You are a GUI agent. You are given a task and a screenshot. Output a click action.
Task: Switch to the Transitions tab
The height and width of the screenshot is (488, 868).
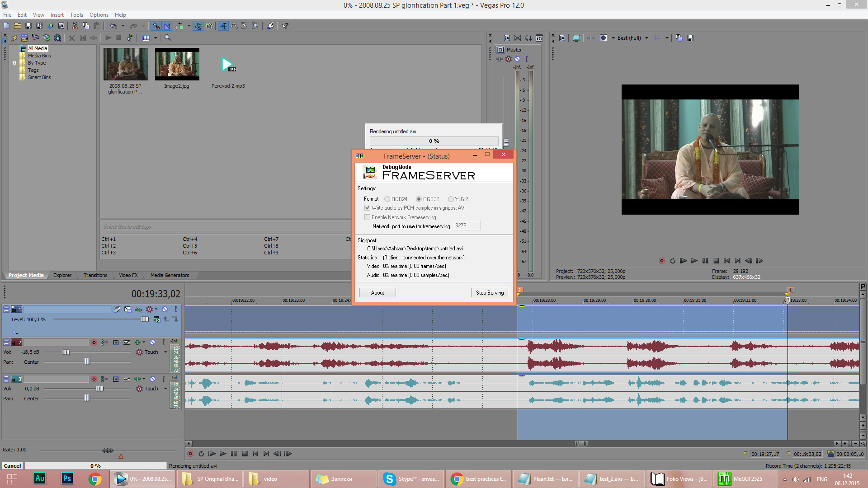(95, 275)
